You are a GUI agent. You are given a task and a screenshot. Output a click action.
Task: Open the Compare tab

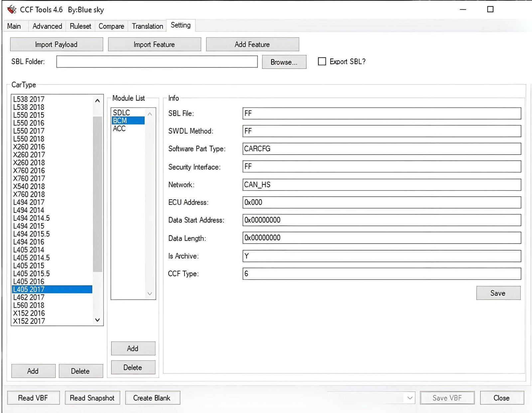point(111,26)
